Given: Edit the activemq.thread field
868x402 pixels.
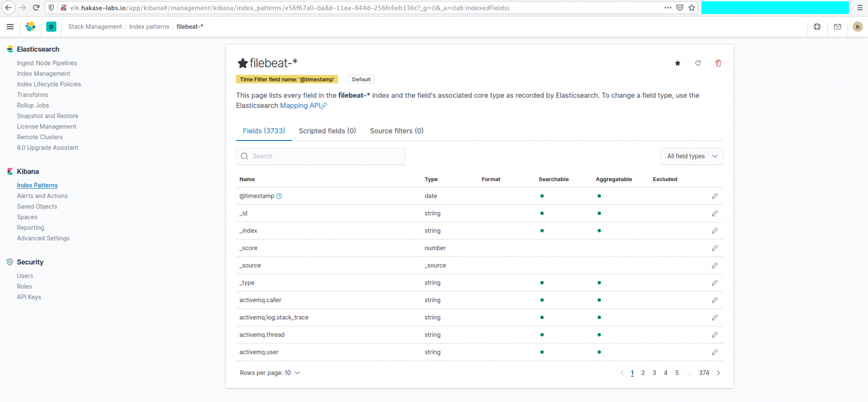Looking at the screenshot, I should [715, 335].
